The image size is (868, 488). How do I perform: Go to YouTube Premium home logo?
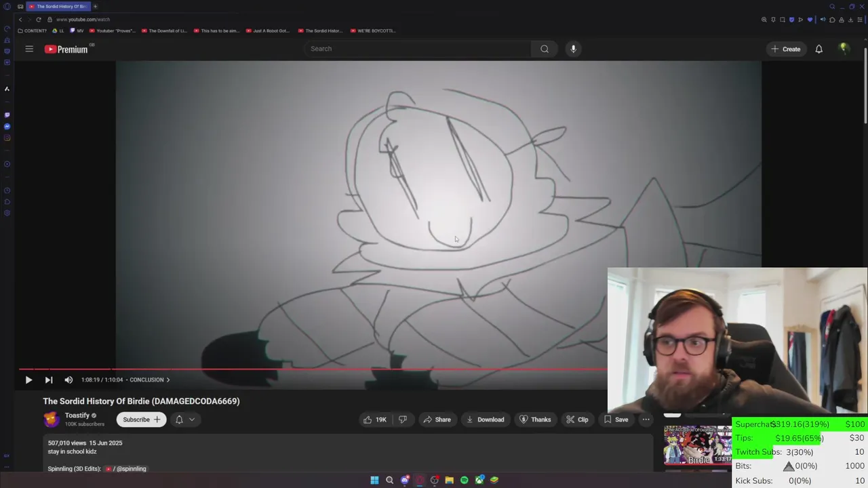pos(66,49)
